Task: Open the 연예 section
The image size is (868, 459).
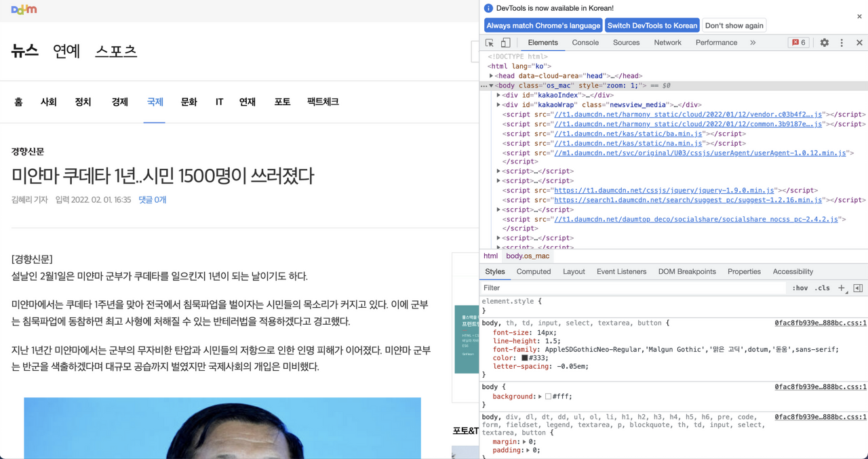Action: [x=66, y=52]
